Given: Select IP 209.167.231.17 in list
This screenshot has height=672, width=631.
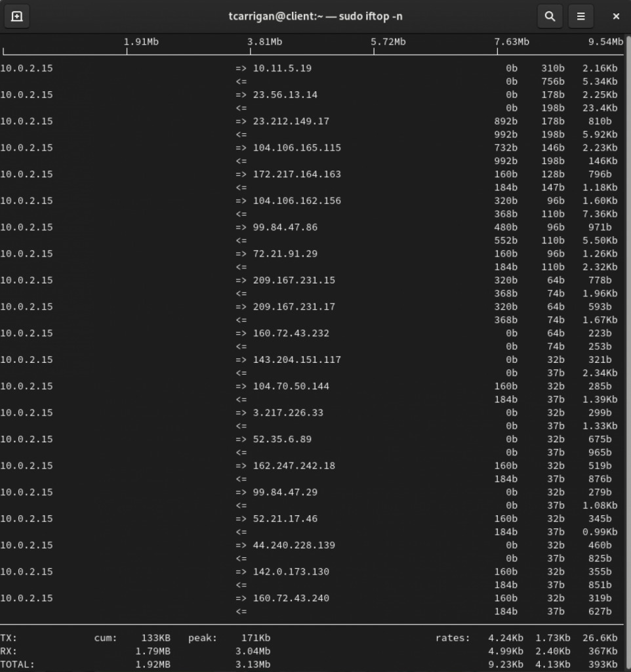Looking at the screenshot, I should click(294, 307).
